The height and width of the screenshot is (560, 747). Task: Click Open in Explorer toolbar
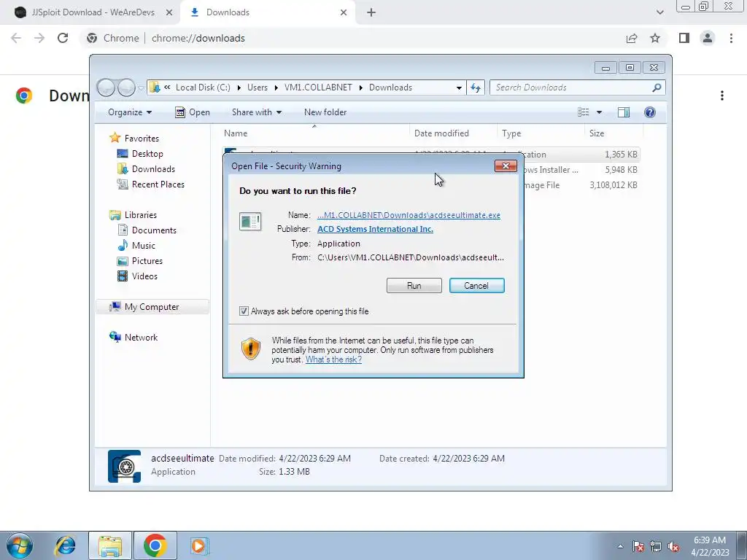(193, 112)
